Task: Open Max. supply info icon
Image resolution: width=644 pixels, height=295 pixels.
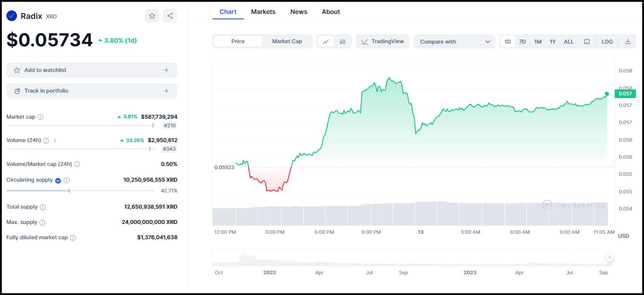Action: pyautogui.click(x=42, y=223)
